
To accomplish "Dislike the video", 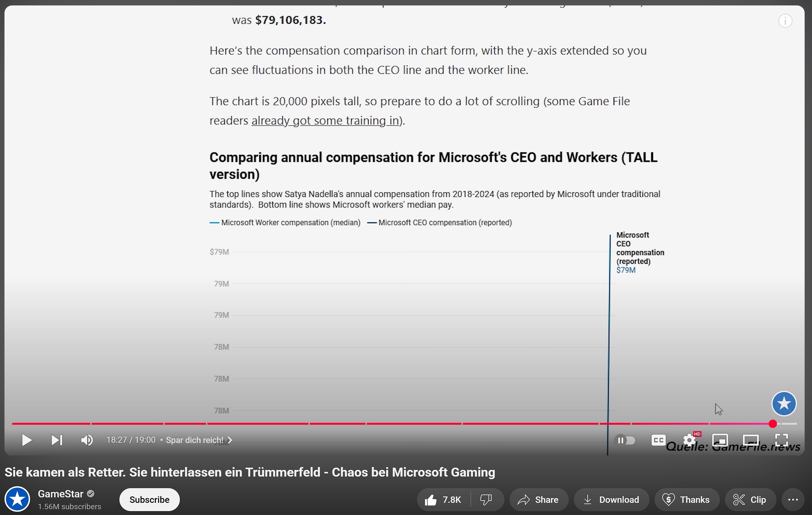I will 486,500.
